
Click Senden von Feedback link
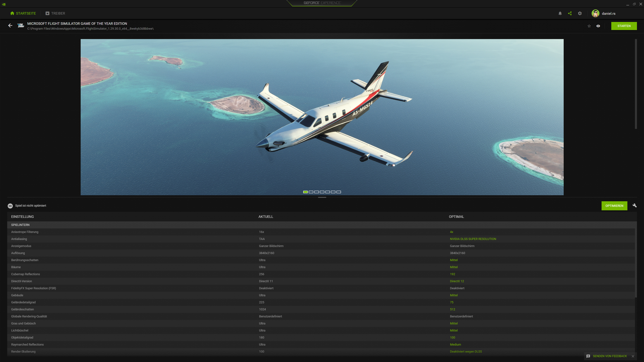610,356
